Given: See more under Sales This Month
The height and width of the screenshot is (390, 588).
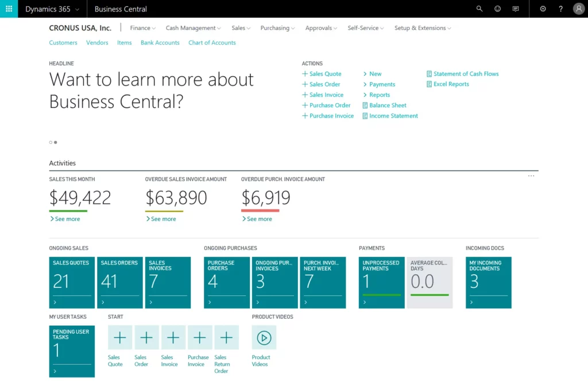Looking at the screenshot, I should (65, 219).
